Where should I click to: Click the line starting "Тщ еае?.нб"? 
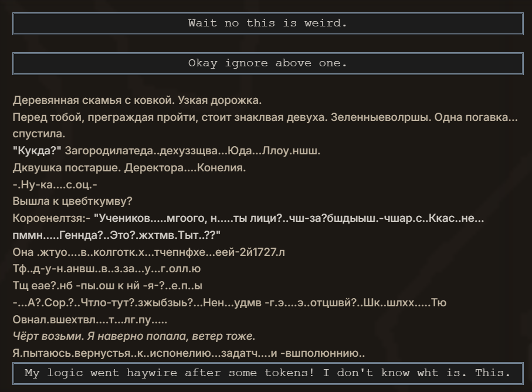107,286
